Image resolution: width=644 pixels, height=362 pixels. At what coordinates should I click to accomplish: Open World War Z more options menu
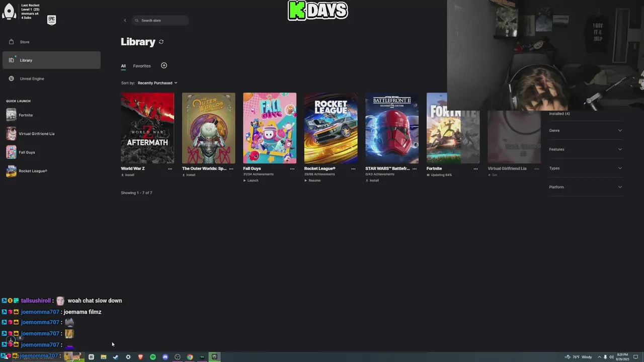coord(170,169)
